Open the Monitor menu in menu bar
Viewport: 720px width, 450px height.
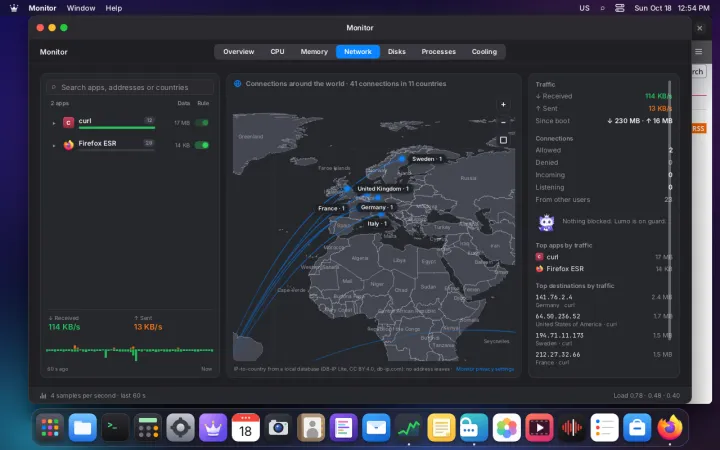[42, 8]
